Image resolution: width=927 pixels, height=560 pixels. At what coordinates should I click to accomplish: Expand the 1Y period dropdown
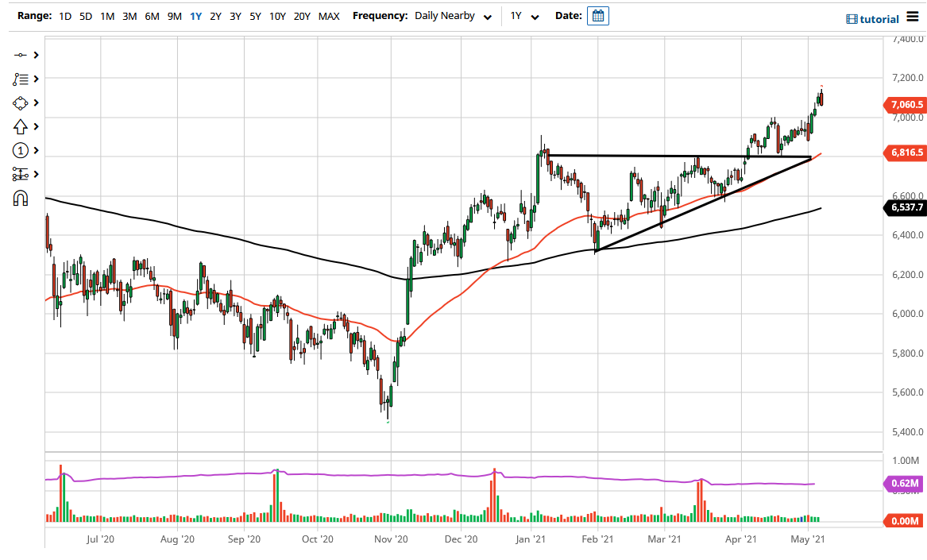(x=523, y=15)
